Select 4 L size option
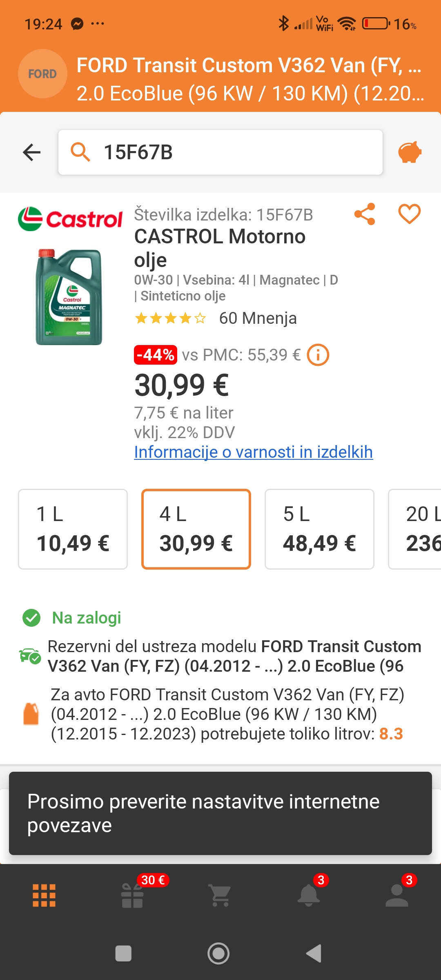This screenshot has height=980, width=441. tap(196, 529)
